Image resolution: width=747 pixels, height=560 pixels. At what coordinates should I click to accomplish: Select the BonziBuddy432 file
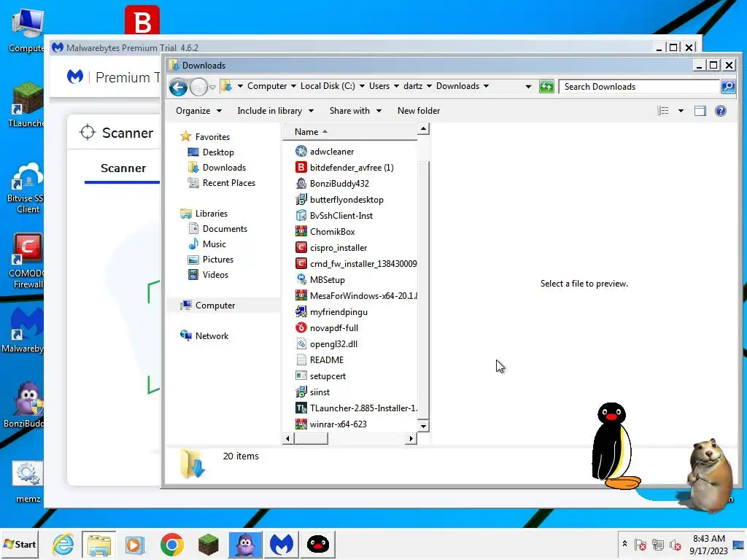pyautogui.click(x=332, y=183)
